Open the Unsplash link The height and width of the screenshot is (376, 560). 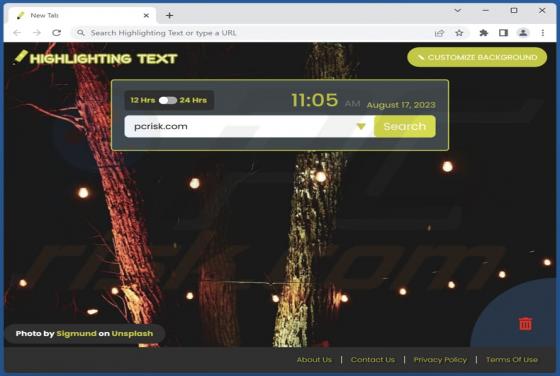point(132,334)
